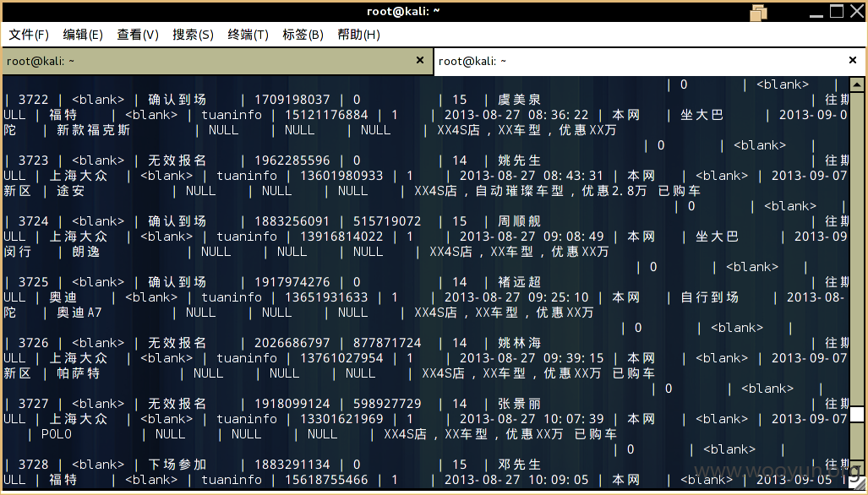This screenshot has width=868, height=495.
Task: Switch to the first root@kali tab
Action: (x=217, y=61)
